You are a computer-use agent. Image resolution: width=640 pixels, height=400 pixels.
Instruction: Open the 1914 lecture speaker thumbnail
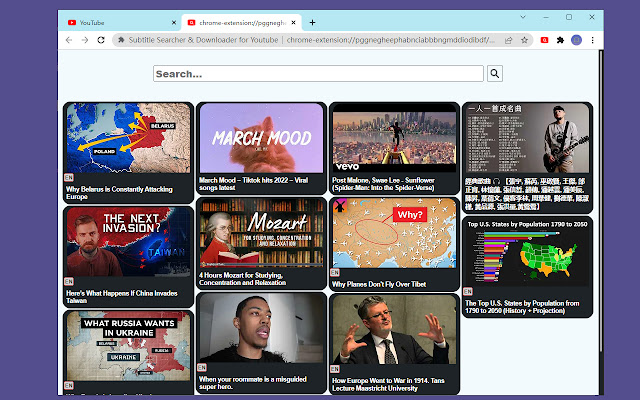tap(394, 329)
